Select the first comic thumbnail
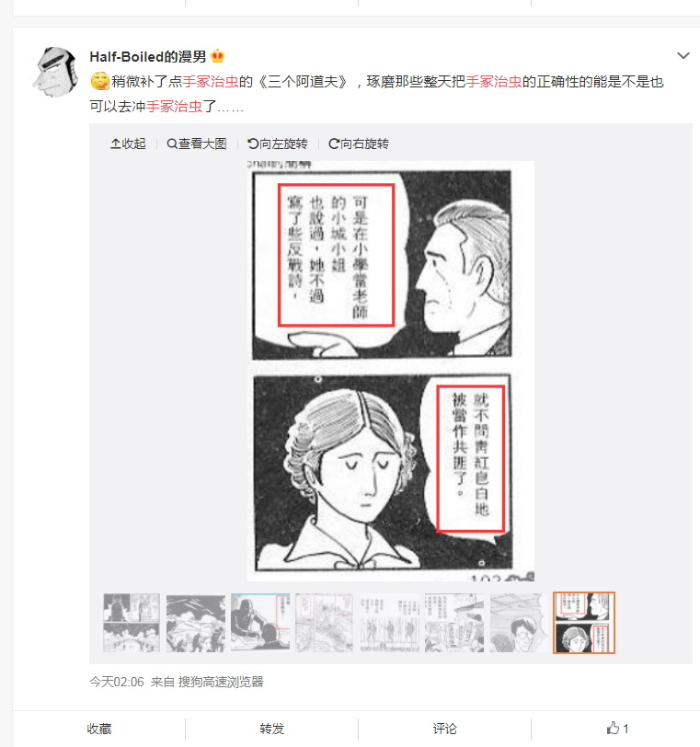The width and height of the screenshot is (700, 747). [x=132, y=623]
